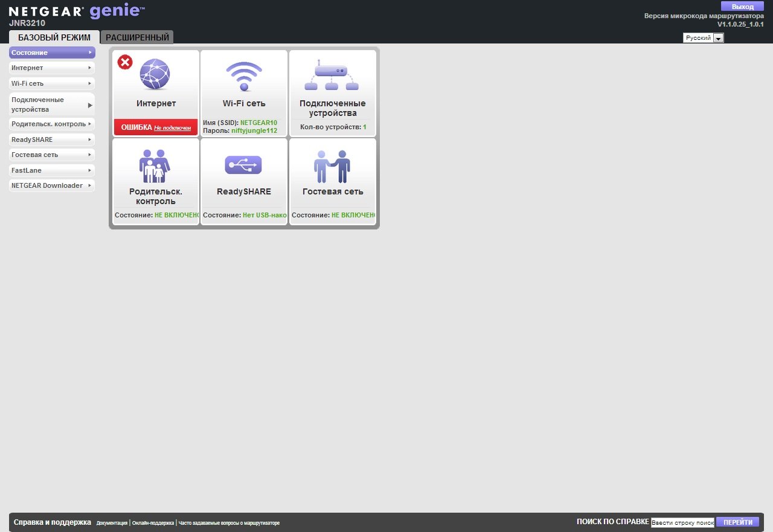Image resolution: width=773 pixels, height=532 pixels.
Task: Click the Internet globe icon tile
Action: [155, 74]
